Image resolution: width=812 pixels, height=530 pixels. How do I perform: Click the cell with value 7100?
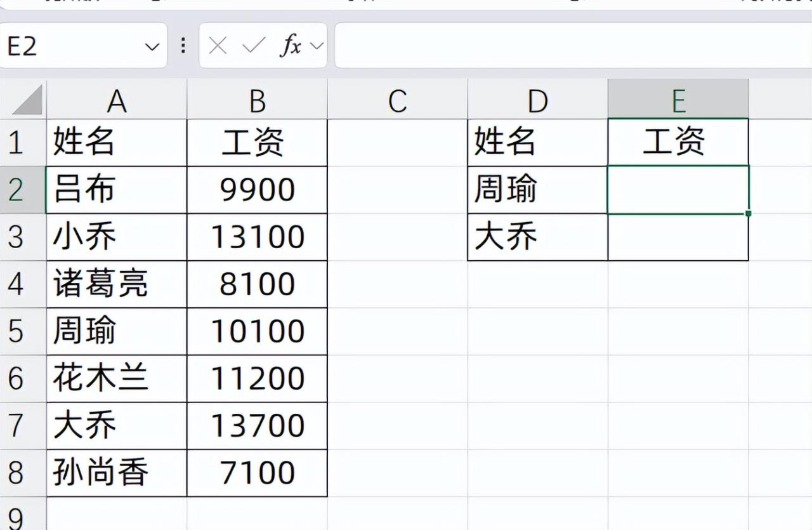257,473
